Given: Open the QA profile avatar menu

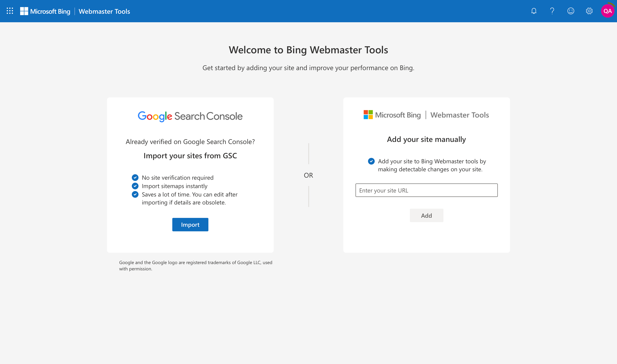Looking at the screenshot, I should click(608, 11).
